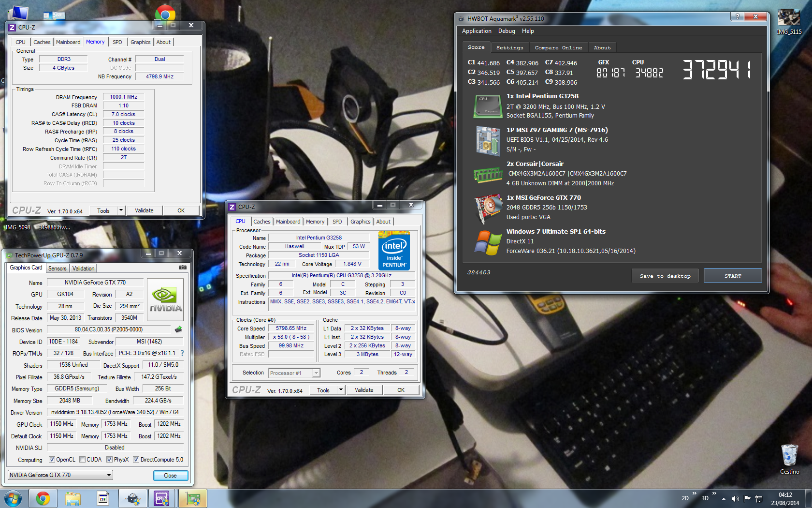Switch to SPD tab in CPU-Z Memory window

point(117,42)
